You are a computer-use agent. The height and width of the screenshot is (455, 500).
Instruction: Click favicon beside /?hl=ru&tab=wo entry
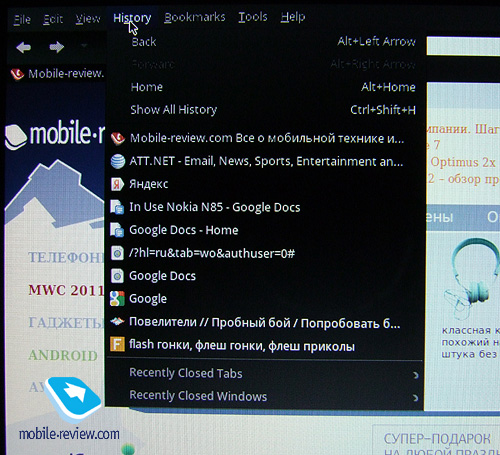tap(117, 254)
